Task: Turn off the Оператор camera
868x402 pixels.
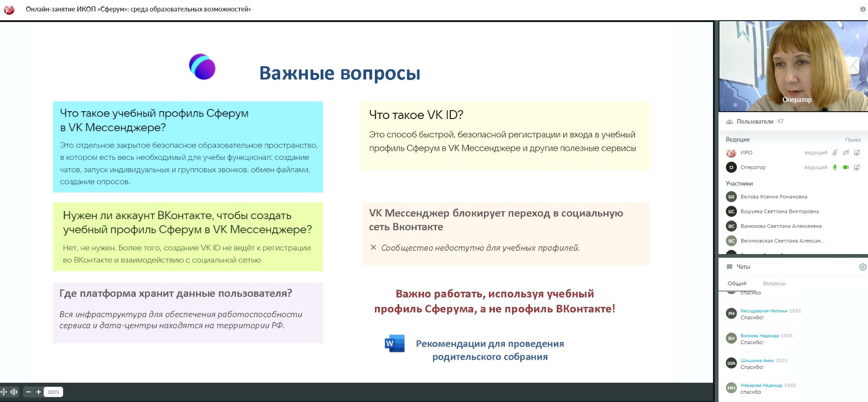Action: (845, 167)
